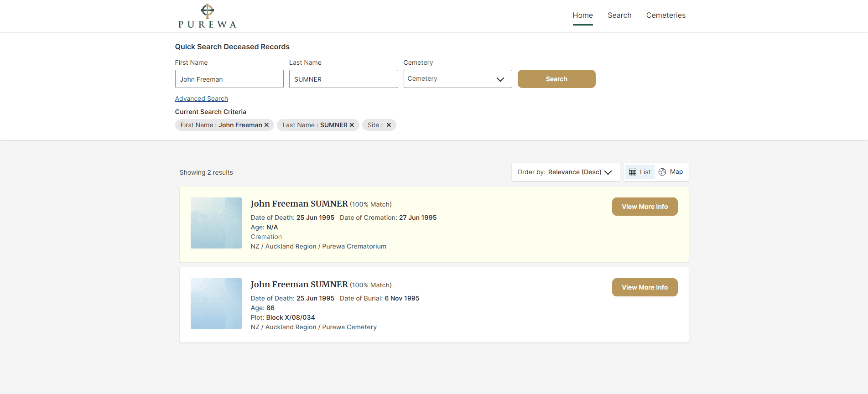
Task: Click the Purewa logo
Action: click(x=208, y=16)
